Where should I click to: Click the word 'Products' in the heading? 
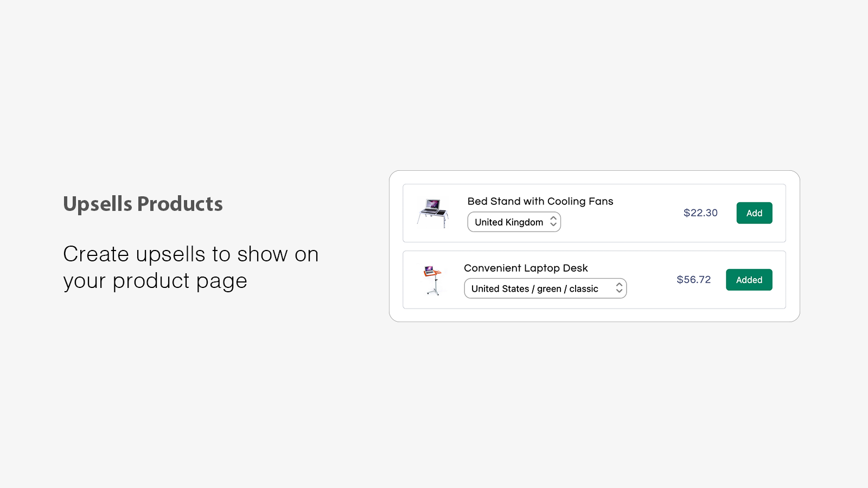tap(180, 204)
